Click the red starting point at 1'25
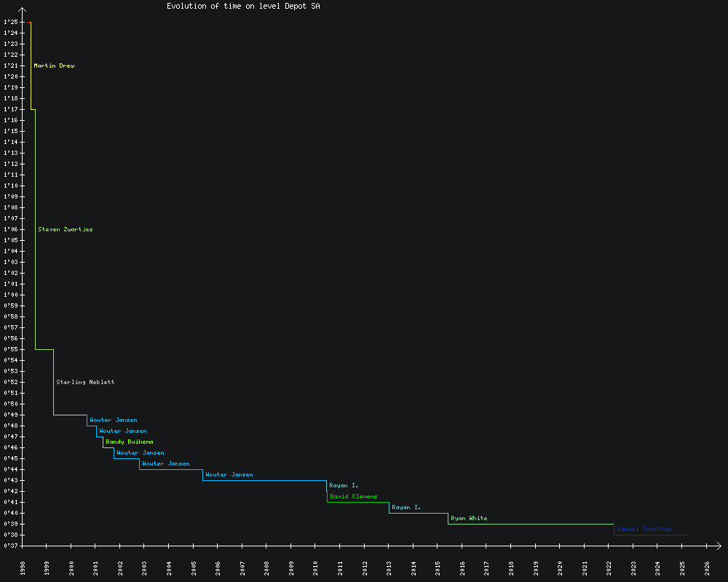This screenshot has height=582, width=728. 29,23
